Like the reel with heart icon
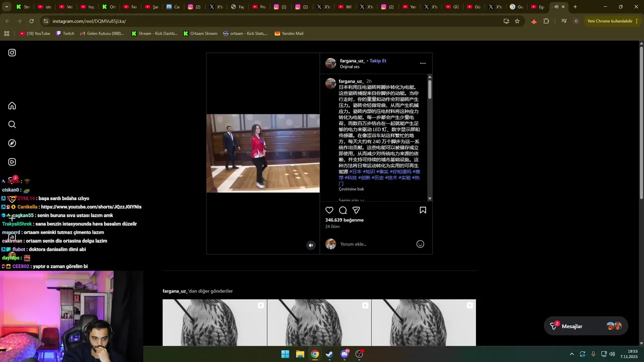This screenshot has height=362, width=644. (x=329, y=210)
